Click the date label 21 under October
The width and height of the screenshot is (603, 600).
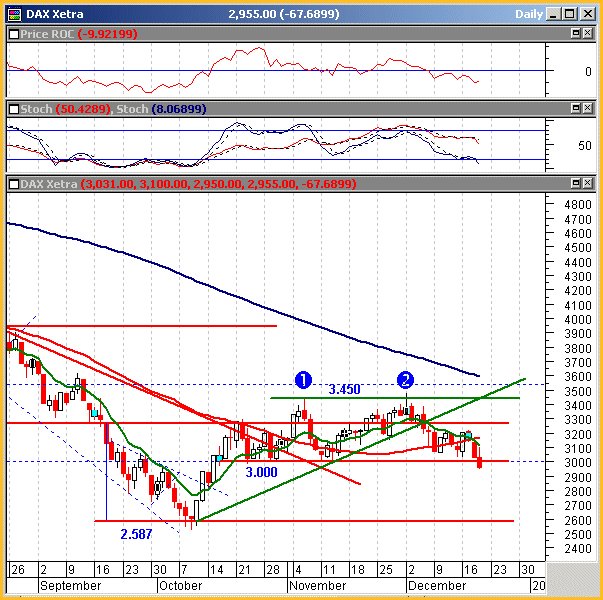pyautogui.click(x=245, y=570)
